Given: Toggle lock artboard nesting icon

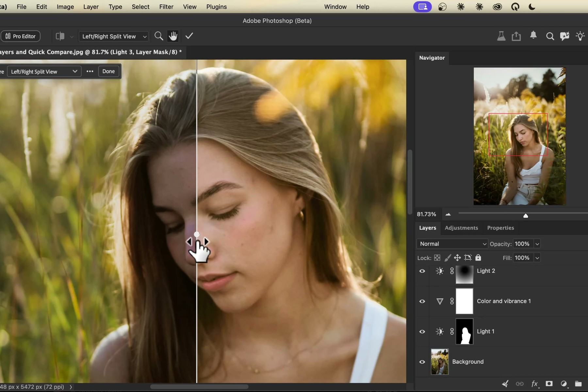Looking at the screenshot, I should click(x=468, y=258).
